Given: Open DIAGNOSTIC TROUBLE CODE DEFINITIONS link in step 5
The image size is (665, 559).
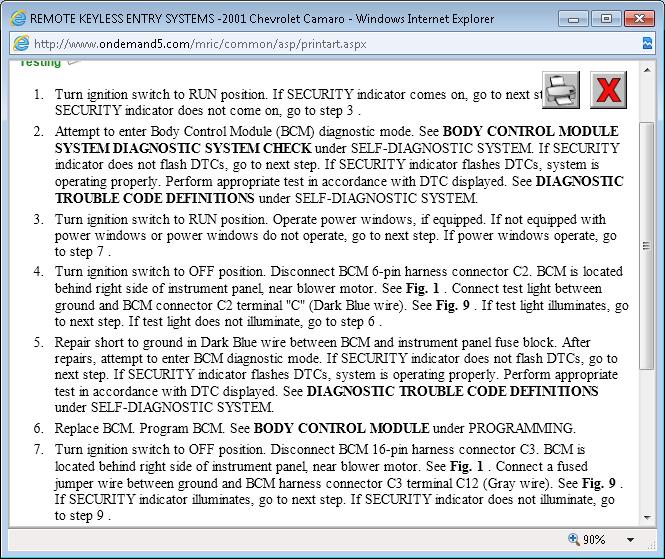Looking at the screenshot, I should pyautogui.click(x=453, y=391).
